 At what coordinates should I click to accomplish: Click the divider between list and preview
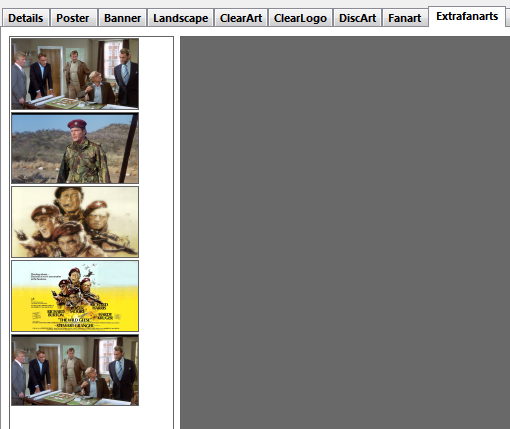pyautogui.click(x=177, y=233)
